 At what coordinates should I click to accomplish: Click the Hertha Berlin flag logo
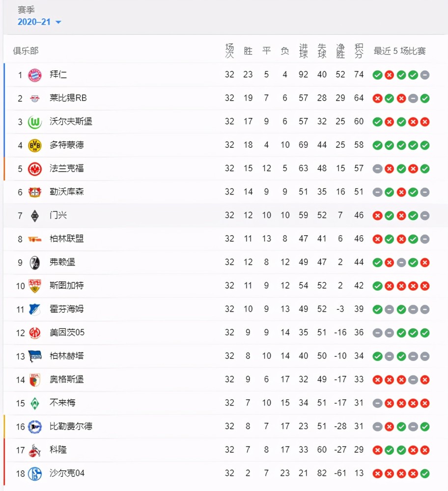point(35,356)
